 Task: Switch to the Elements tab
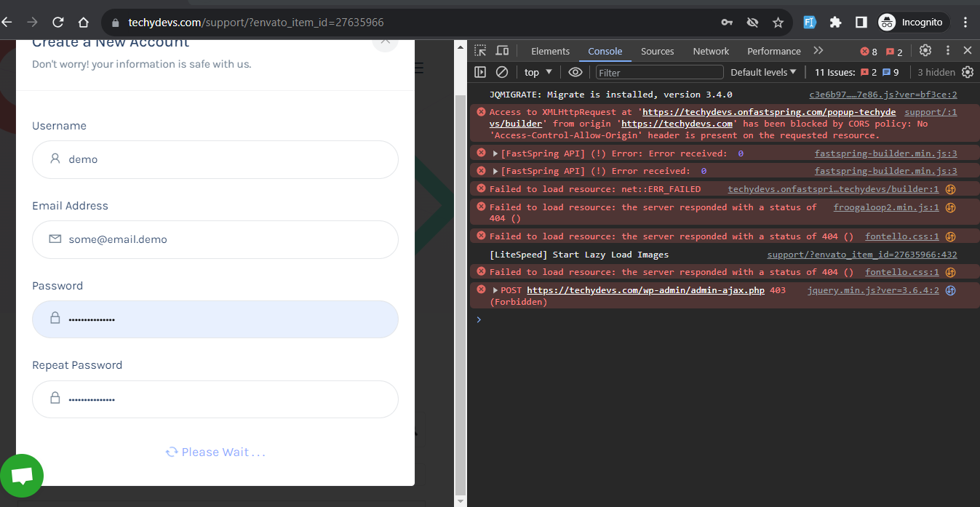(550, 51)
